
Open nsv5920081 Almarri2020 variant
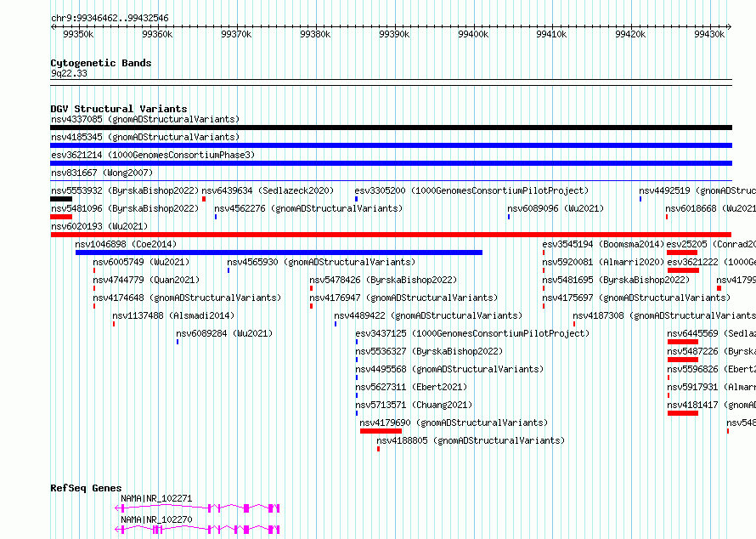603,262
